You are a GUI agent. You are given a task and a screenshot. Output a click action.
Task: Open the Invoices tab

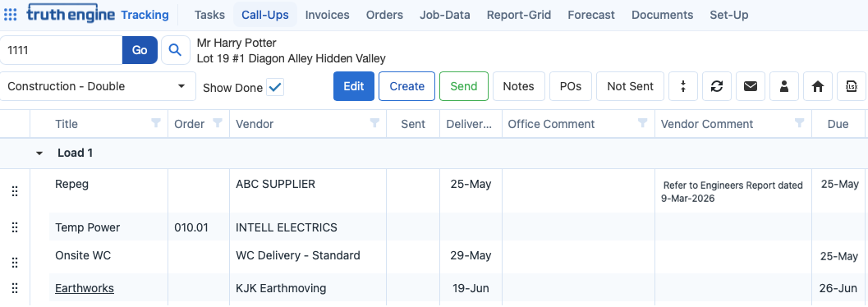pyautogui.click(x=327, y=15)
